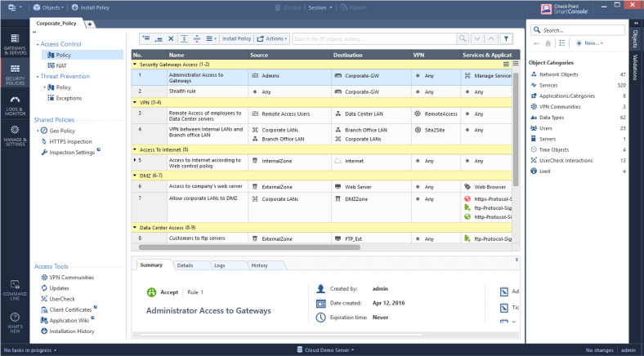Viewport: 644px width, 356px height.
Task: Click the add rule above icon
Action: (x=146, y=38)
